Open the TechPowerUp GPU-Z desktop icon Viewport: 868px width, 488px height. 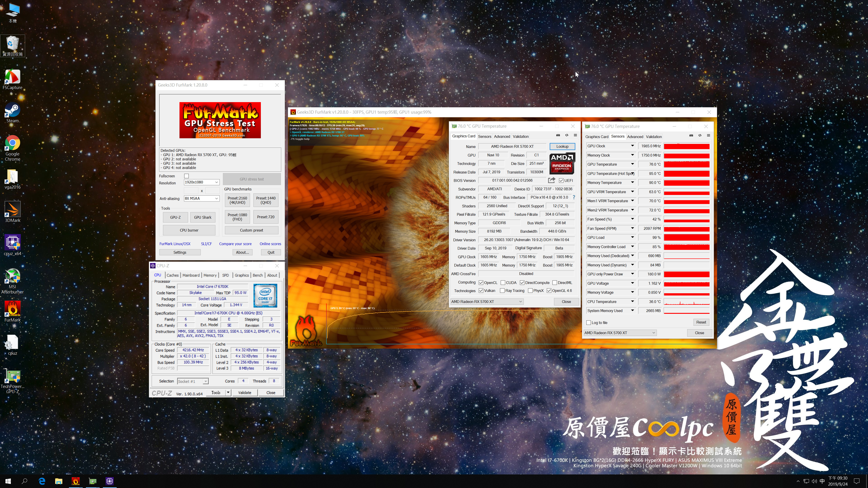coord(12,381)
